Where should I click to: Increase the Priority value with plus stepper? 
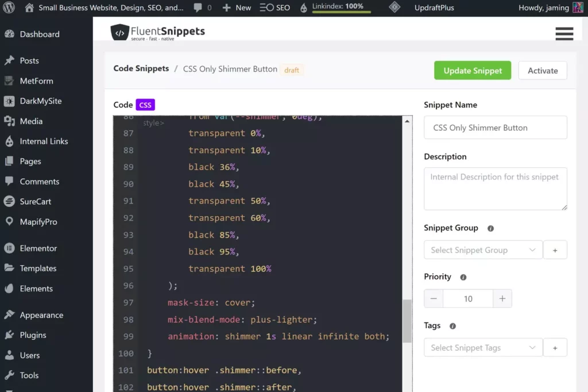[502, 298]
